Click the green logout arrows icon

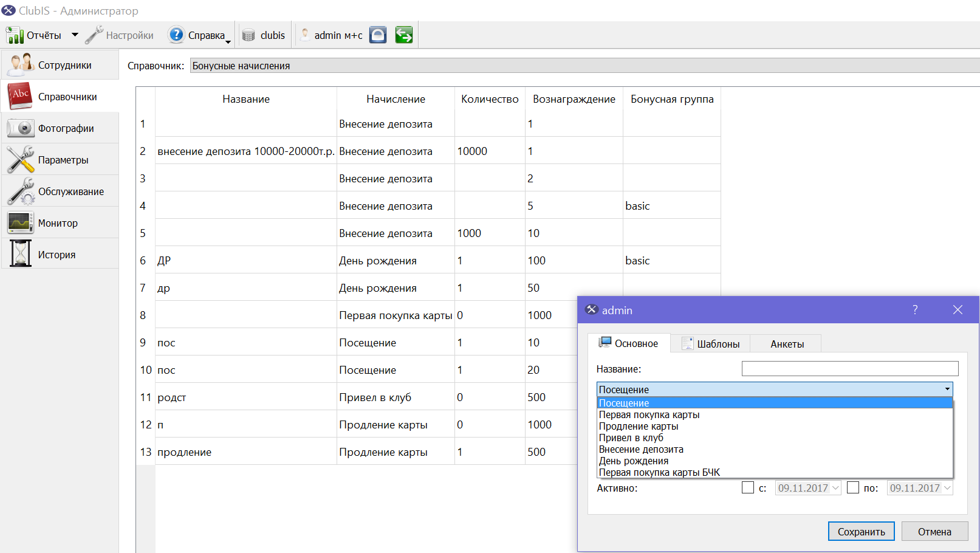click(404, 35)
